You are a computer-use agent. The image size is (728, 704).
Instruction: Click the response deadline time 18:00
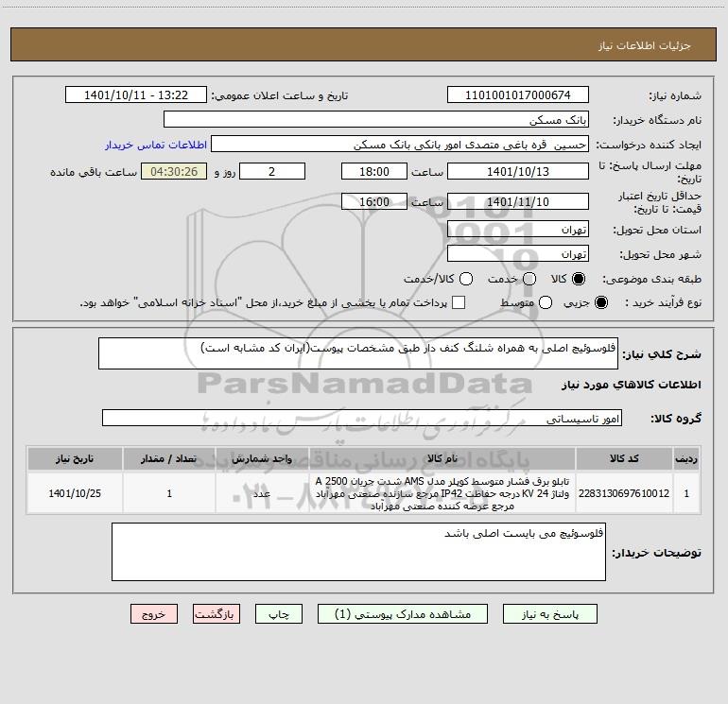point(374,171)
